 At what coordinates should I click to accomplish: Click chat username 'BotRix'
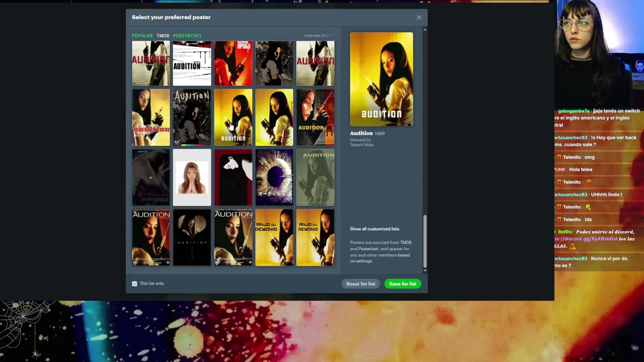pyautogui.click(x=565, y=232)
